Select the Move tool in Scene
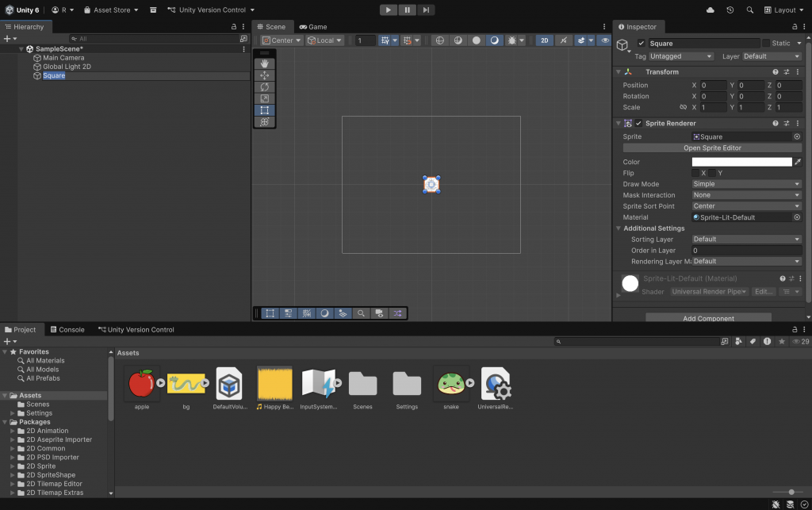Image resolution: width=812 pixels, height=510 pixels. click(265, 75)
